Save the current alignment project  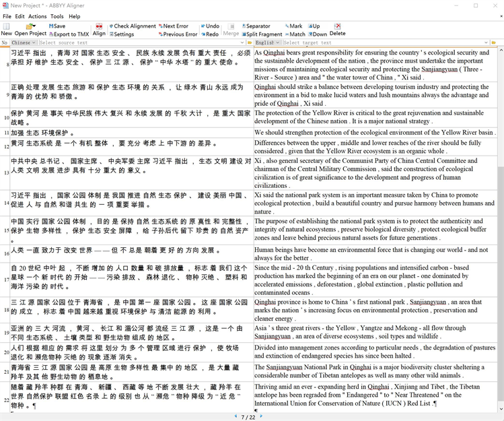tap(57, 26)
